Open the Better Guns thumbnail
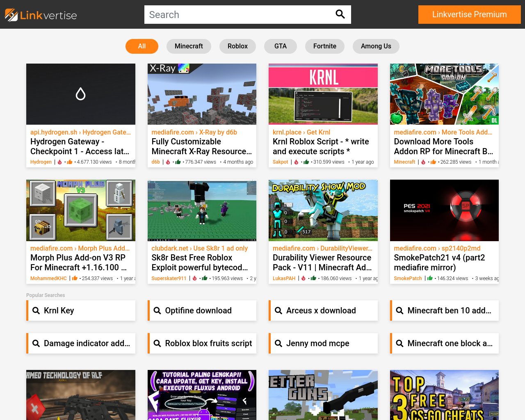The height and width of the screenshot is (420, 525). coord(323,395)
